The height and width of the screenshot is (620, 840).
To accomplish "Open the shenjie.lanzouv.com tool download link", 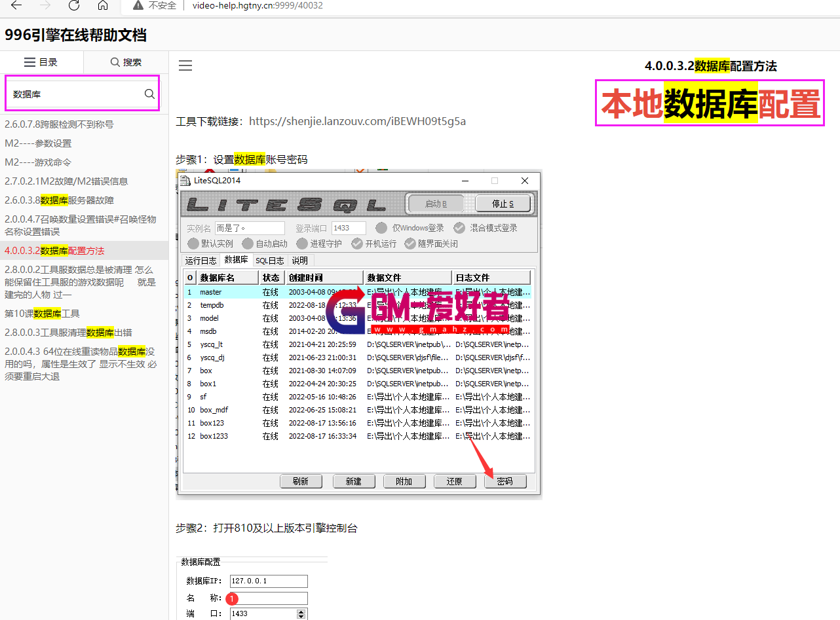I will pos(358,121).
